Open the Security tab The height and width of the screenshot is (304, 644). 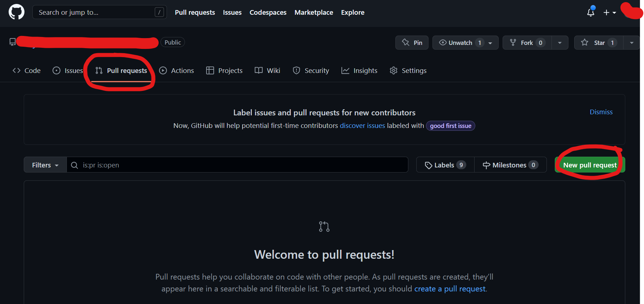[311, 70]
